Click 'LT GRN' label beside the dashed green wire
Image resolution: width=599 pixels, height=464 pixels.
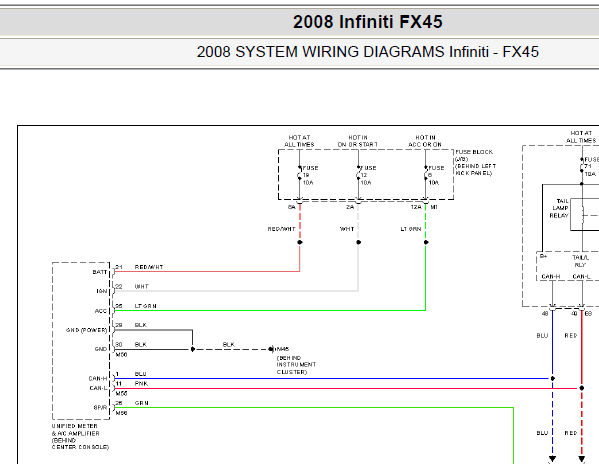coord(411,229)
